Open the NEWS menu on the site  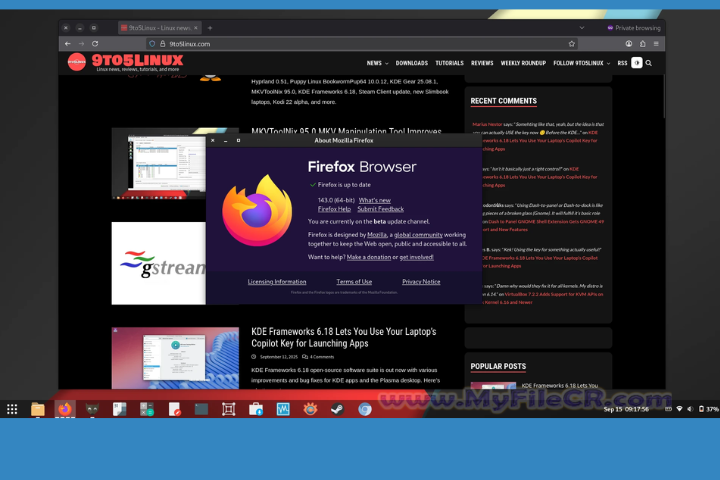pyautogui.click(x=374, y=63)
